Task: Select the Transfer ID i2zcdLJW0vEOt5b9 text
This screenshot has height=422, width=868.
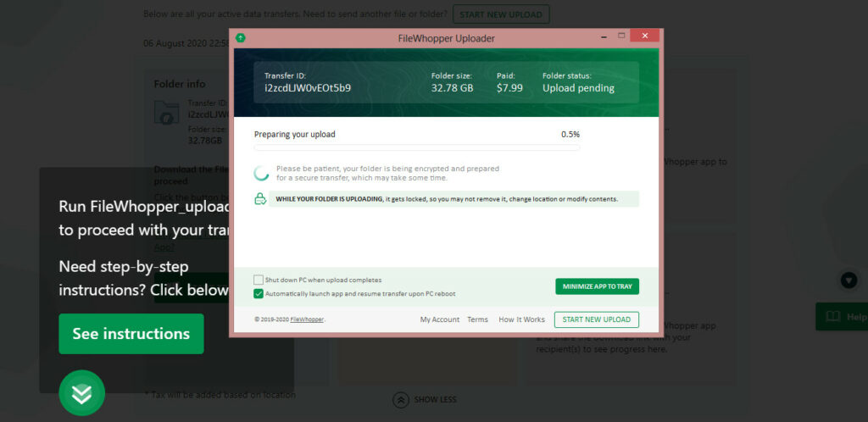Action: (x=307, y=87)
